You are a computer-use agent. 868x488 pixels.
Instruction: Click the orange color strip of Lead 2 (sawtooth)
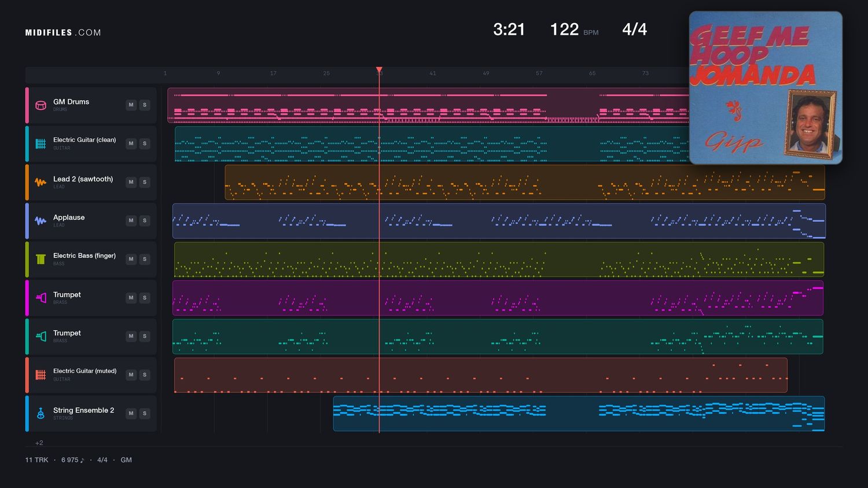27,182
